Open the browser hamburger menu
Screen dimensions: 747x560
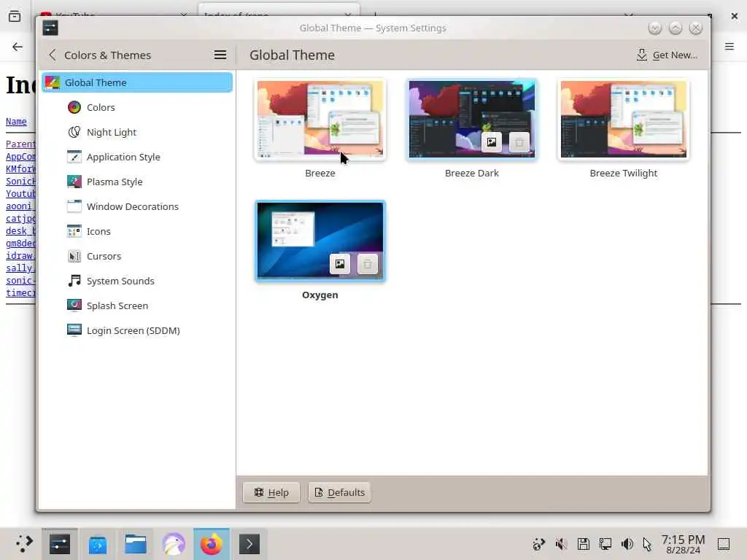(x=729, y=47)
